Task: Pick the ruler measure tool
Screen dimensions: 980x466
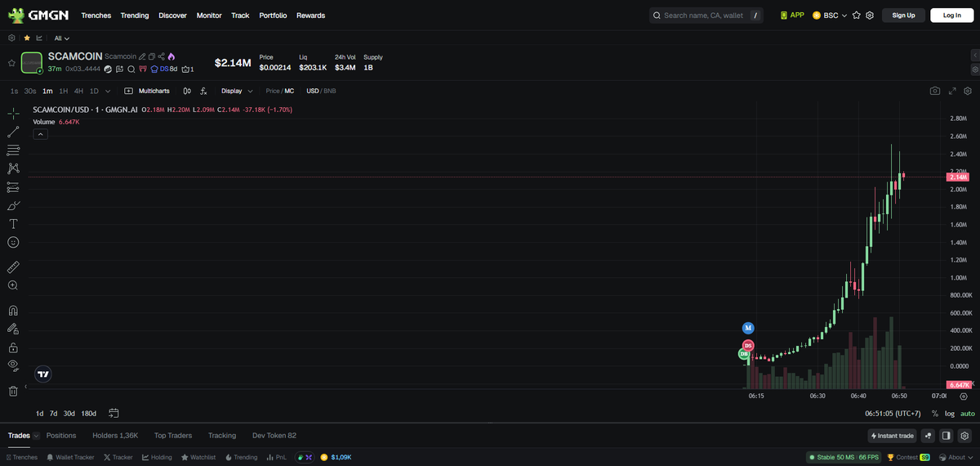Action: [13, 267]
